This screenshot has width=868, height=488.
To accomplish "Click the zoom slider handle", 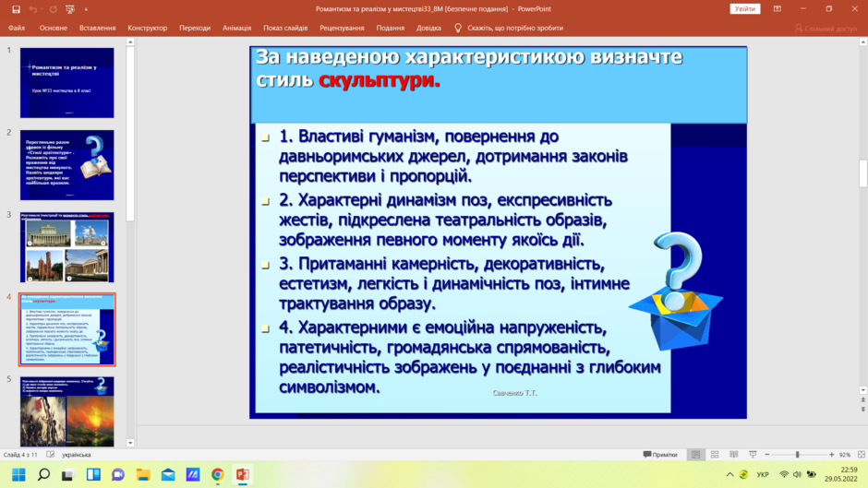I will (798, 455).
